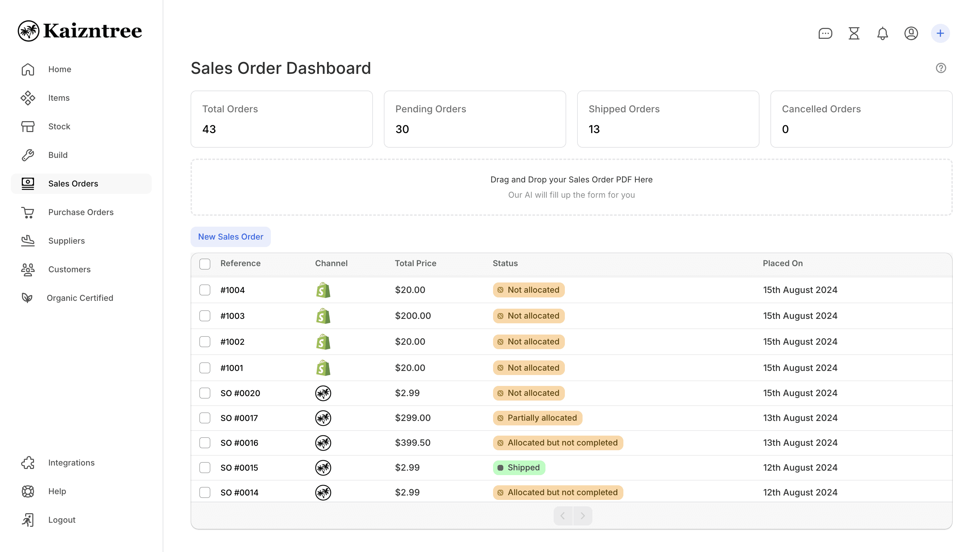Click the New Sales Order button
Image resolution: width=980 pixels, height=552 pixels.
tap(231, 237)
